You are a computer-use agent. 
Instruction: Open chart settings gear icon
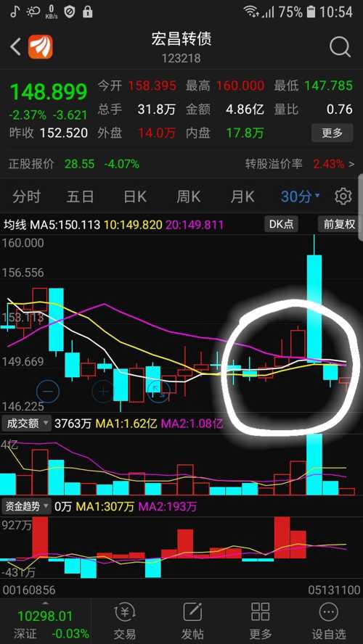point(343,197)
